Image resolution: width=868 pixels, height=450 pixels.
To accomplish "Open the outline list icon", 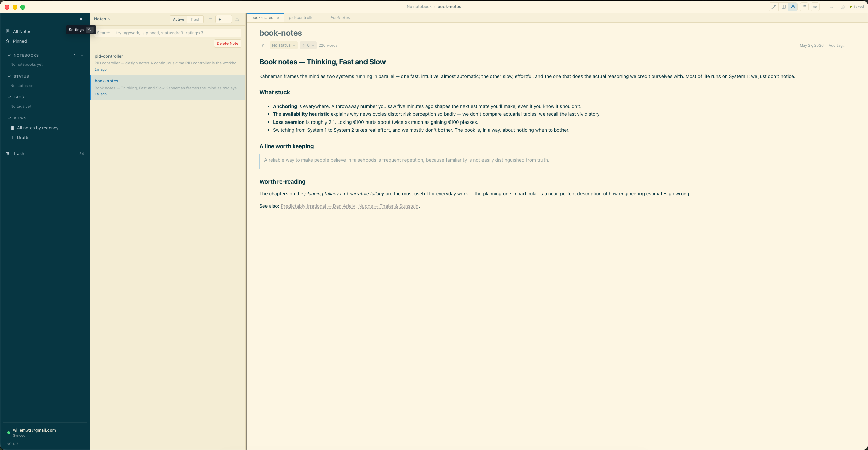I will (804, 7).
